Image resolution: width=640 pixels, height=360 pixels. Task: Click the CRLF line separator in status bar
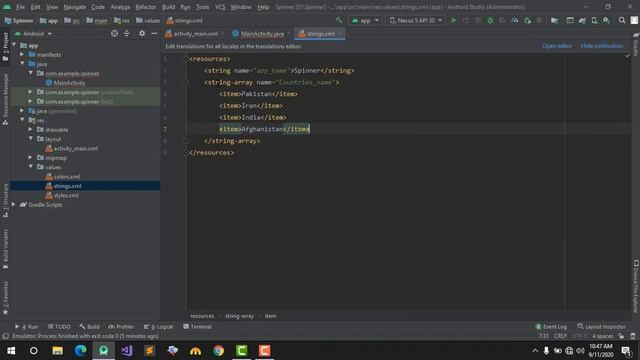[x=560, y=336]
